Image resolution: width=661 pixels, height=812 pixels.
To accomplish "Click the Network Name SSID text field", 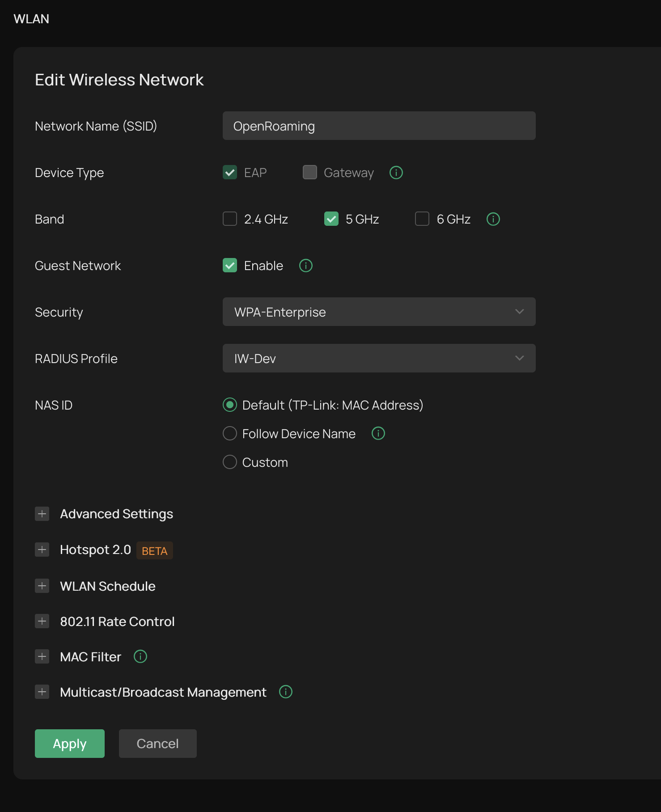I will click(379, 126).
